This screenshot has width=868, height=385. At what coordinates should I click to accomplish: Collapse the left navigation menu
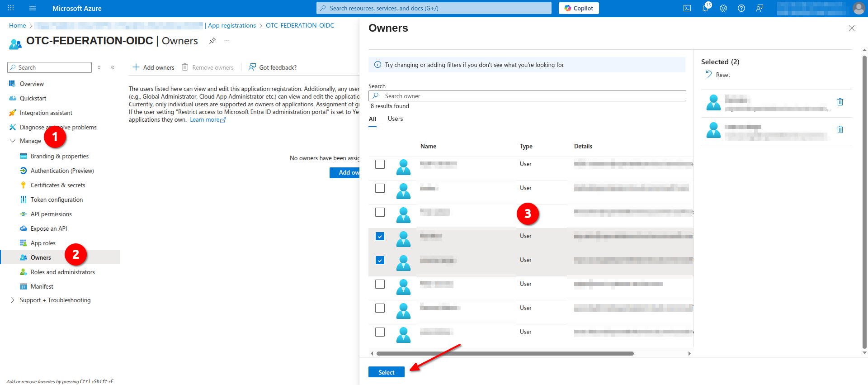[113, 67]
